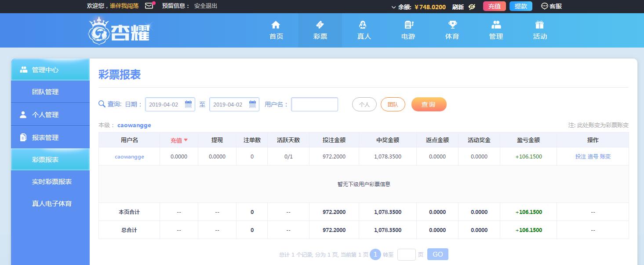The width and height of the screenshot is (644, 265).
Task: Open end date calendar picker
Action: (x=252, y=104)
